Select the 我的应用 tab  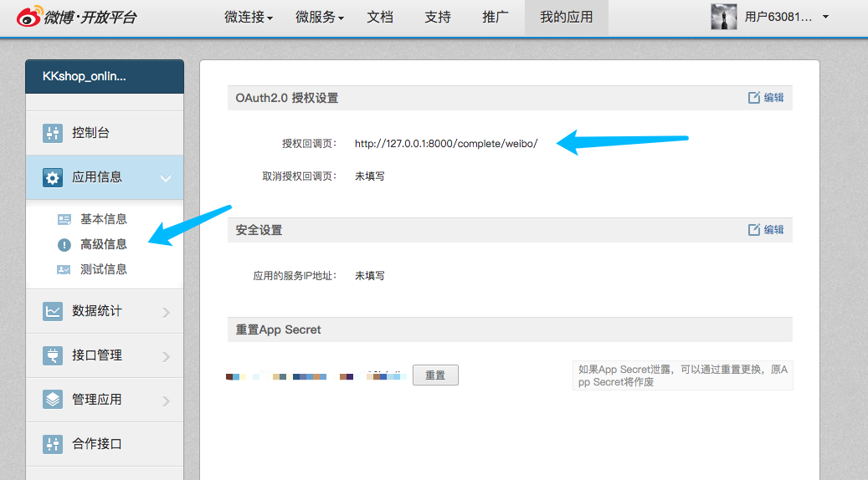pos(567,18)
